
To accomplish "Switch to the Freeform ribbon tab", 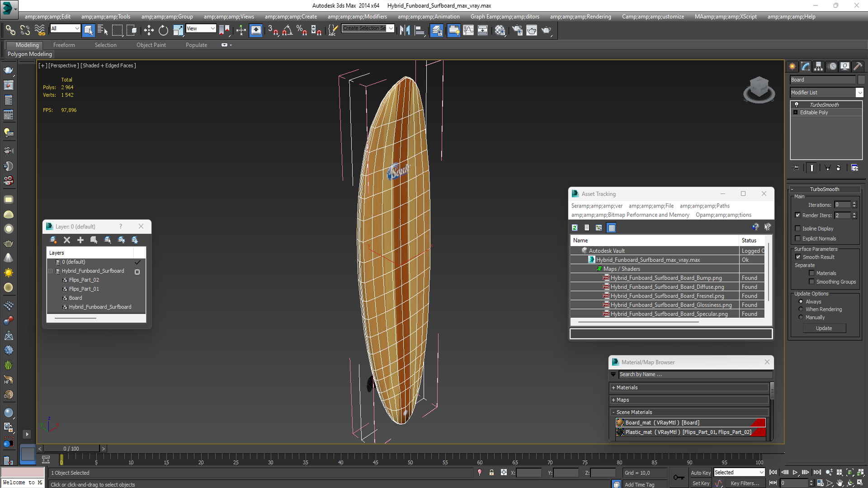I will [64, 45].
